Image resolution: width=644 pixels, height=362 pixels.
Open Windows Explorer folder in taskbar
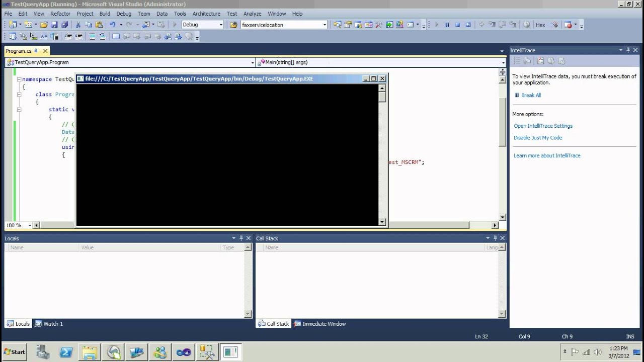click(x=90, y=352)
